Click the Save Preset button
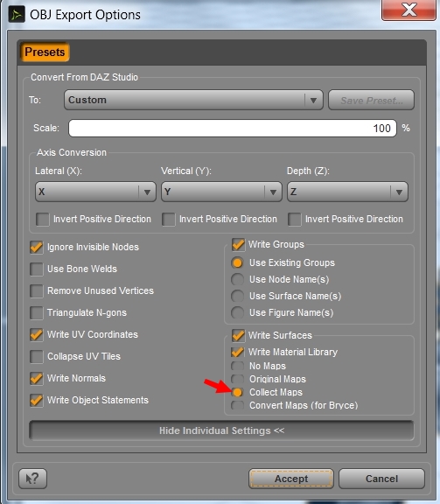 (371, 101)
